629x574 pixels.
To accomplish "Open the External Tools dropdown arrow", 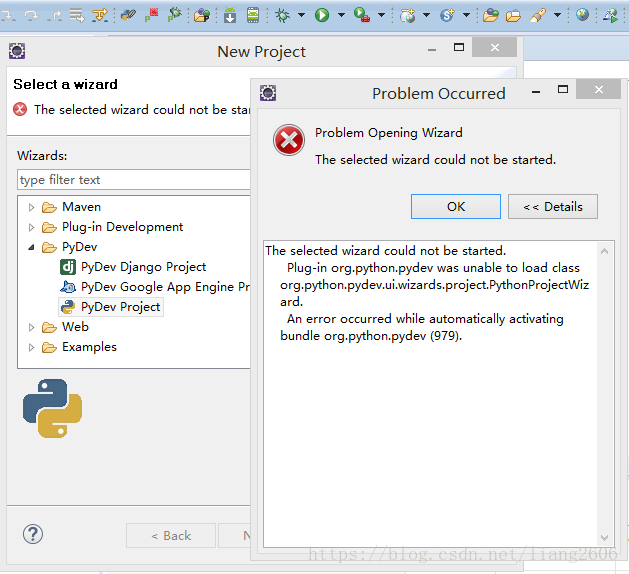I will point(381,15).
